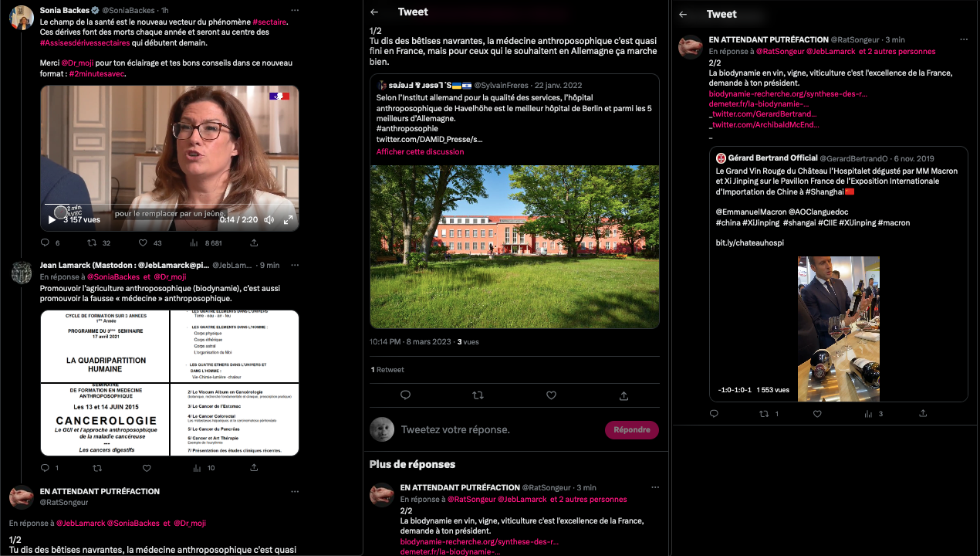Expand Sonia Backes video to fullscreen

288,219
